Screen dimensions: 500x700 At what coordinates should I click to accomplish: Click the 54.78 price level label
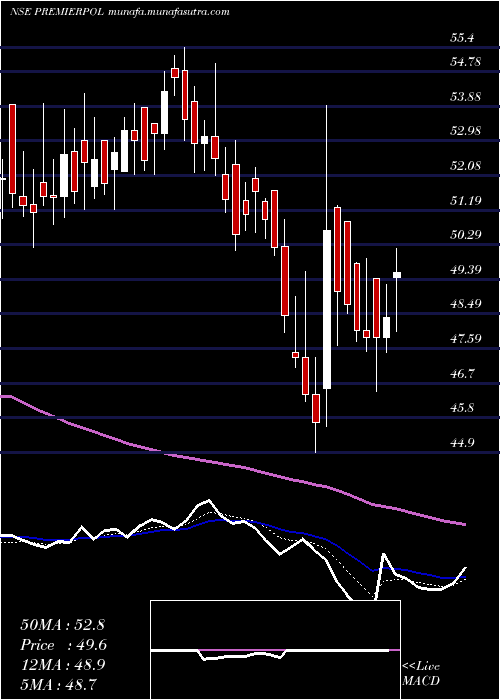pyautogui.click(x=466, y=62)
